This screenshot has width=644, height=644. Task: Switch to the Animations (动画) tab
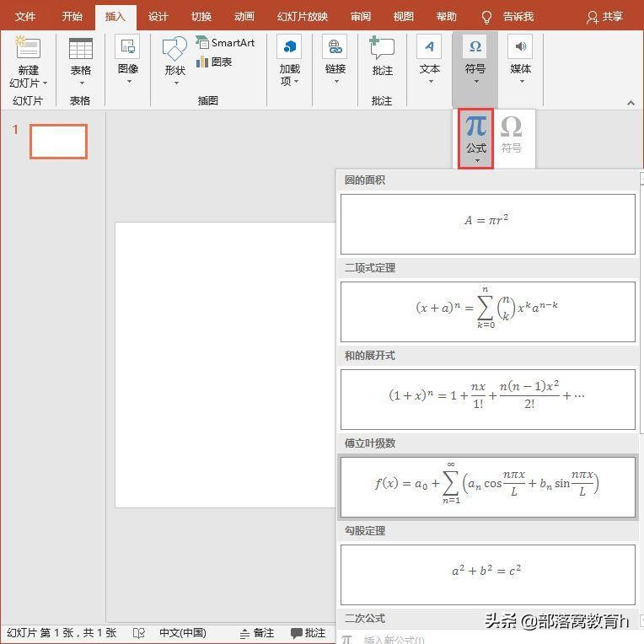(244, 16)
